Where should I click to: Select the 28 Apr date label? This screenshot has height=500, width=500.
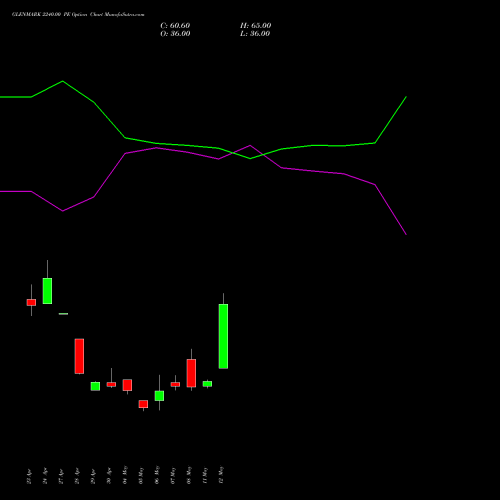(77, 476)
